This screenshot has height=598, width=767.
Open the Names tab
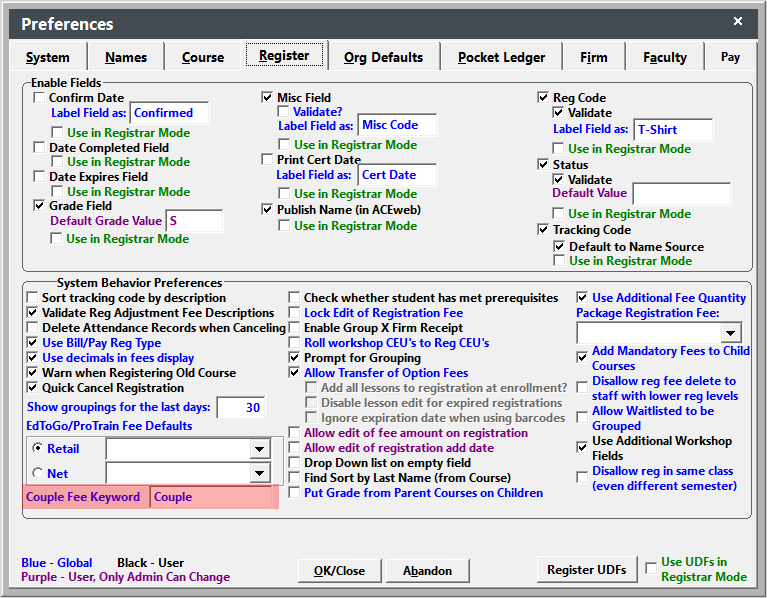(126, 57)
